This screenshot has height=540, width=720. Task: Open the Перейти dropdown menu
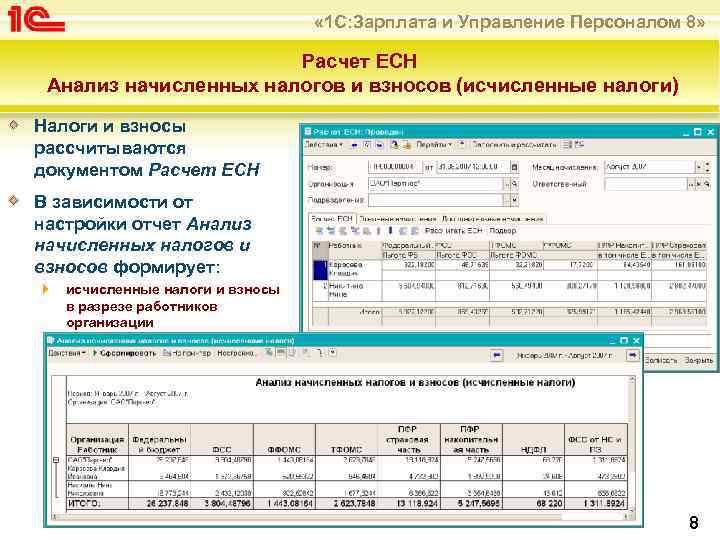click(434, 145)
